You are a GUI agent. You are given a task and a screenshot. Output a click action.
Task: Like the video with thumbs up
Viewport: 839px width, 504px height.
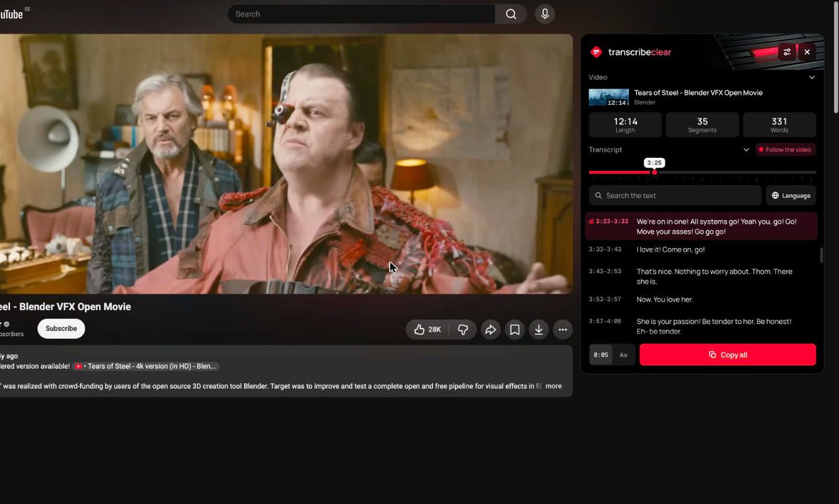coord(427,330)
